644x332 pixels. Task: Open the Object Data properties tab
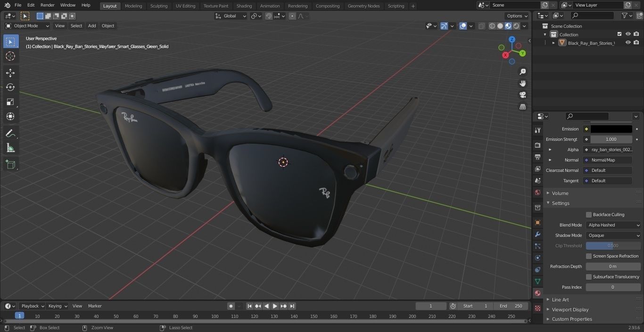tap(537, 281)
